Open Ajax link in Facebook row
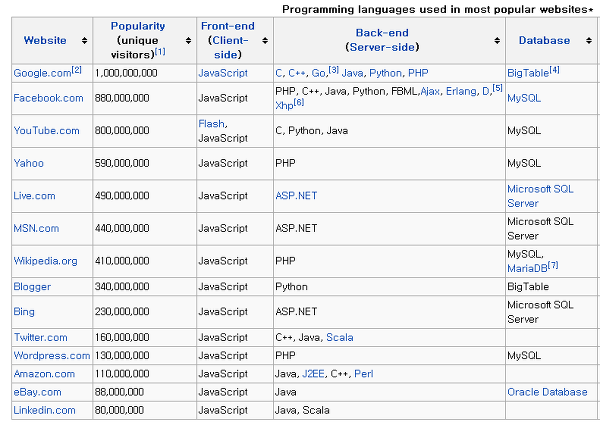600x422 pixels. coord(430,91)
